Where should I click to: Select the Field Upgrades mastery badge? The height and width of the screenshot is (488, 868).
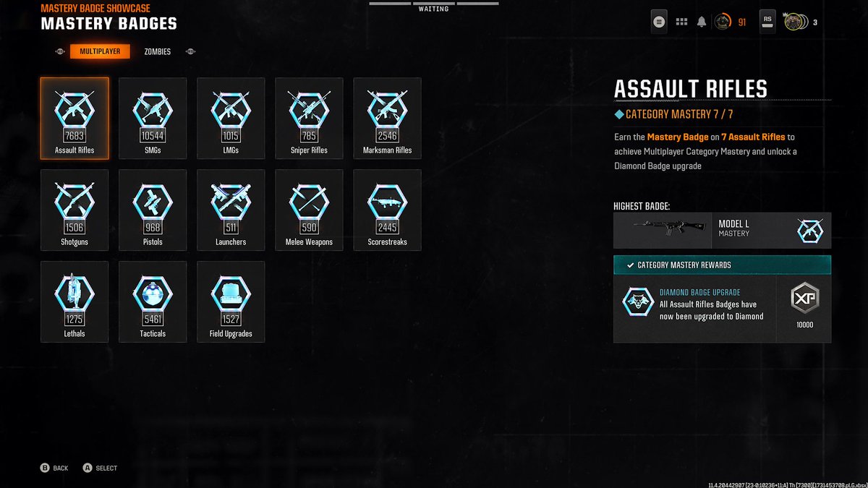[231, 301]
